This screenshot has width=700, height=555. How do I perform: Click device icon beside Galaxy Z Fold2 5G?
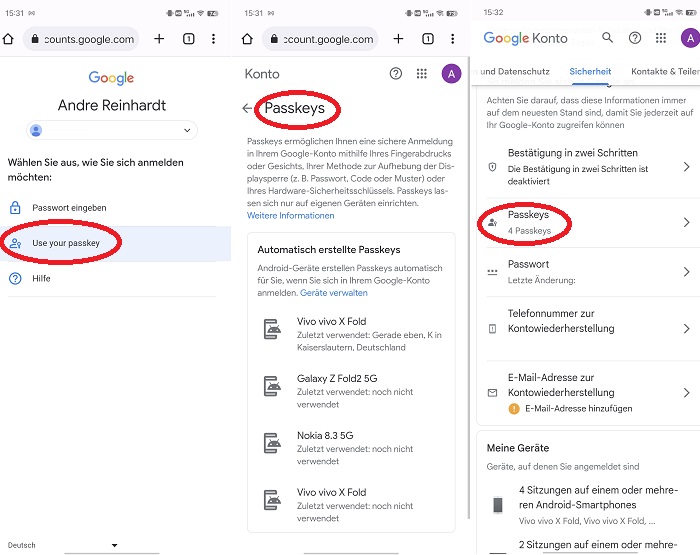[x=272, y=386]
